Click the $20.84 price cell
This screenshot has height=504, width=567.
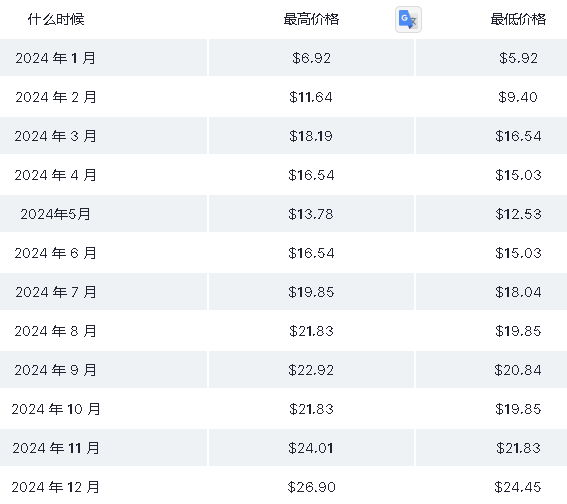pos(518,370)
